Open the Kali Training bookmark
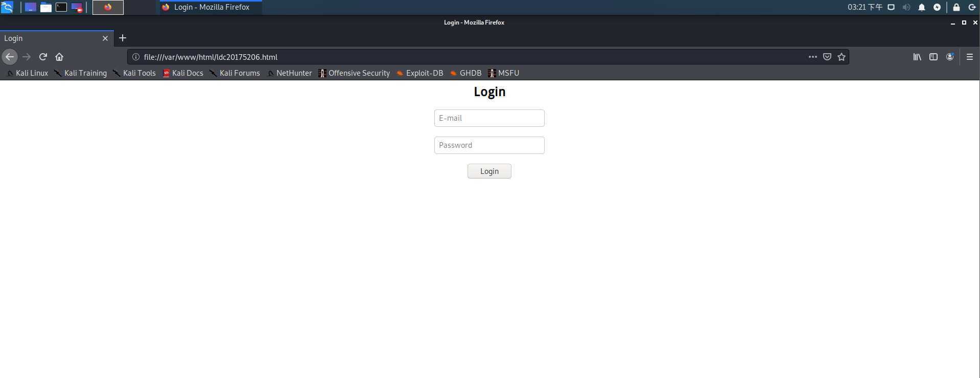 click(x=81, y=73)
